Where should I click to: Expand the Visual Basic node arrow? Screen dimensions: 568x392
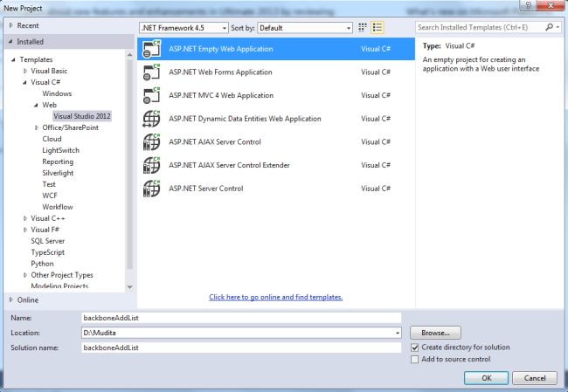tap(25, 71)
